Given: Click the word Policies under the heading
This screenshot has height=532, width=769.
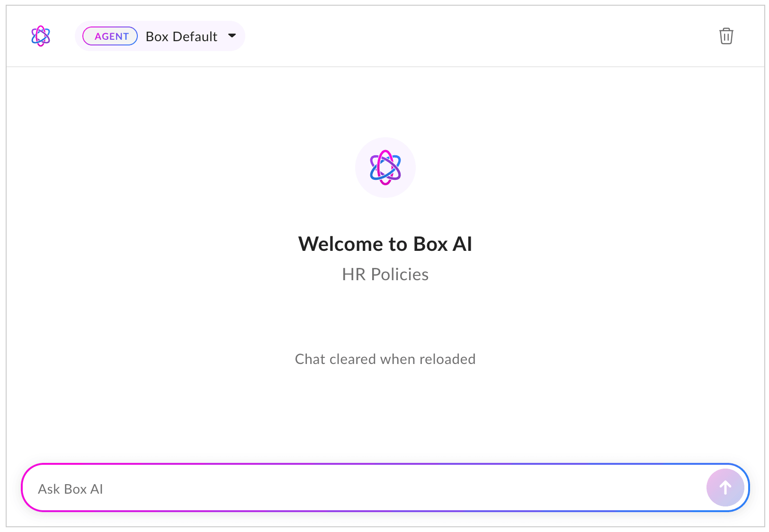Looking at the screenshot, I should 400,275.
